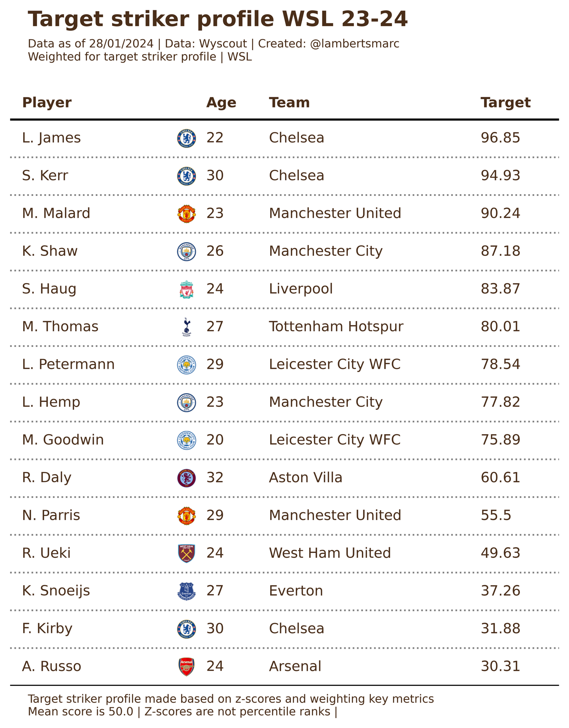
Task: Click the Target column header
Action: click(x=505, y=102)
